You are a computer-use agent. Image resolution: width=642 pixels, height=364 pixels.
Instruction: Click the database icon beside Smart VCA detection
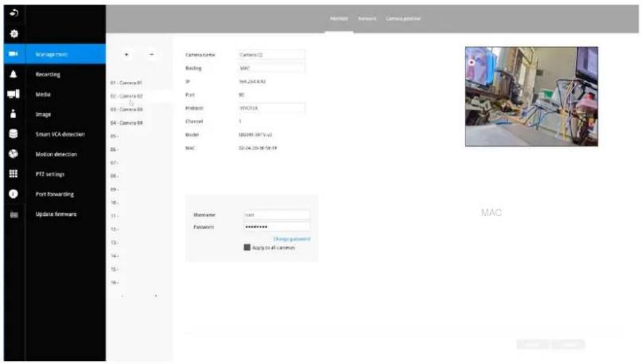(x=13, y=134)
